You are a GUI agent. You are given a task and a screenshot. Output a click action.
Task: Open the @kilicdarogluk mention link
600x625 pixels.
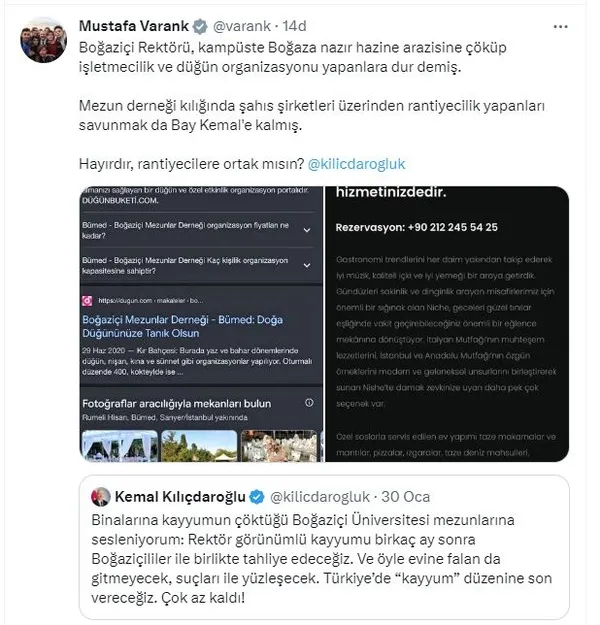356,164
